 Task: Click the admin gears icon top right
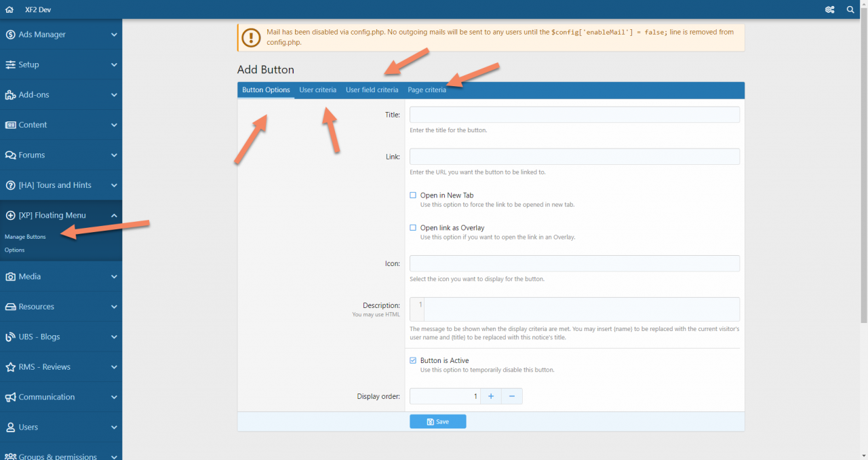829,9
